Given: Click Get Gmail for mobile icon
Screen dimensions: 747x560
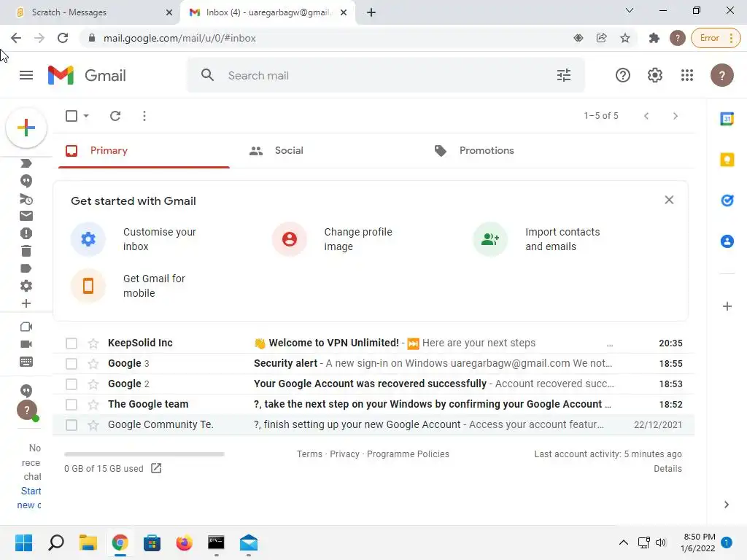Looking at the screenshot, I should [x=88, y=286].
